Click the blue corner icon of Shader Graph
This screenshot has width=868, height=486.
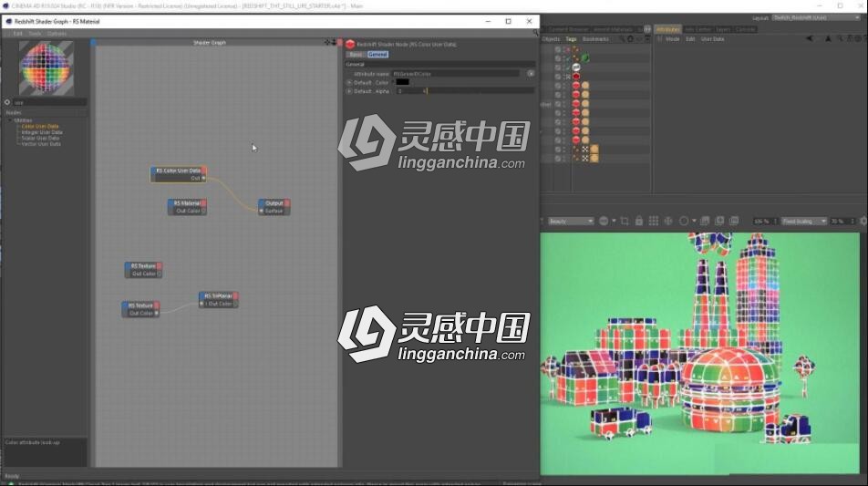93,43
